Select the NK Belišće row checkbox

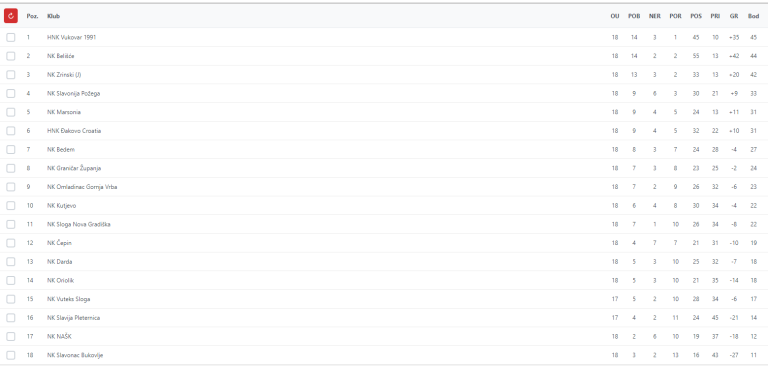click(x=11, y=56)
